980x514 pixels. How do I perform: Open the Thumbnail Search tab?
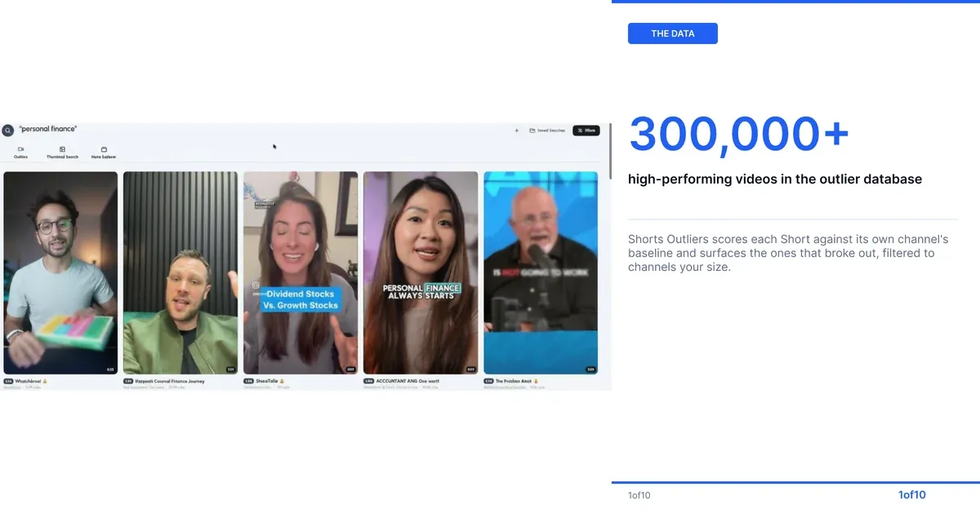pos(62,153)
